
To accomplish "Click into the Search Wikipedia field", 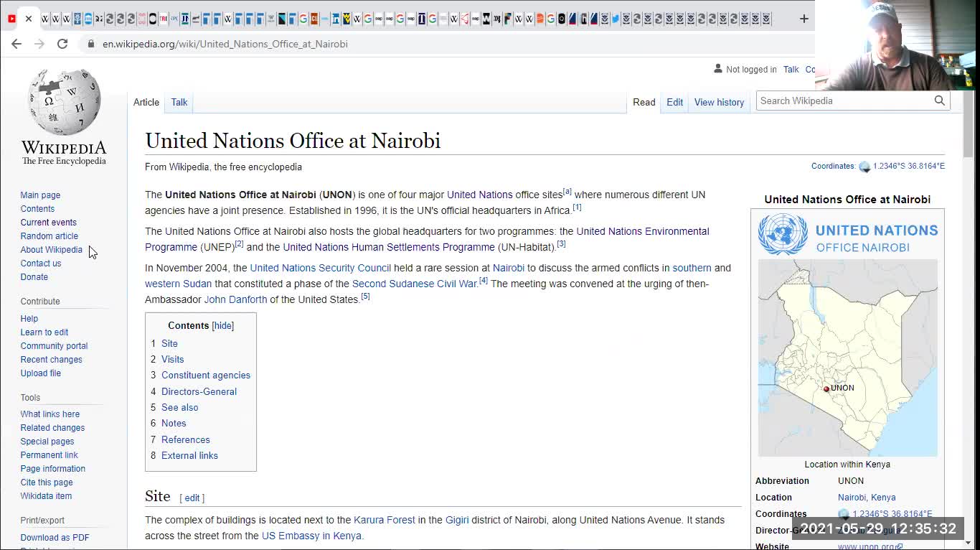I will click(x=844, y=101).
